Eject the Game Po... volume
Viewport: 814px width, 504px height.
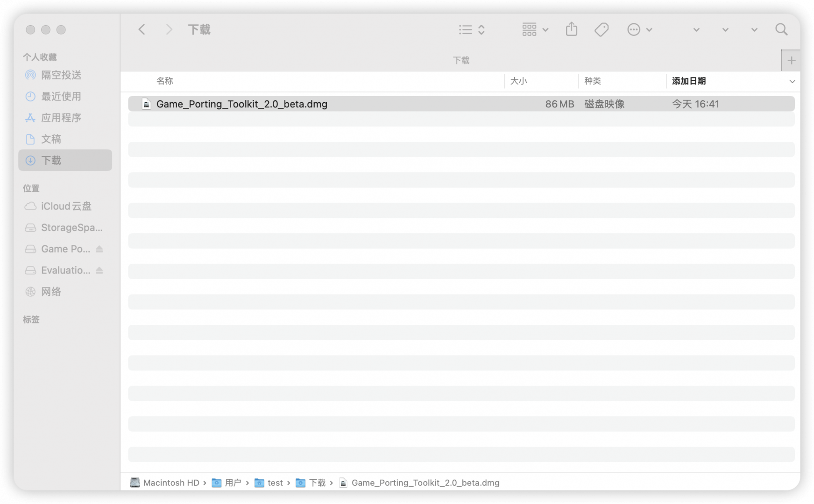[99, 249]
